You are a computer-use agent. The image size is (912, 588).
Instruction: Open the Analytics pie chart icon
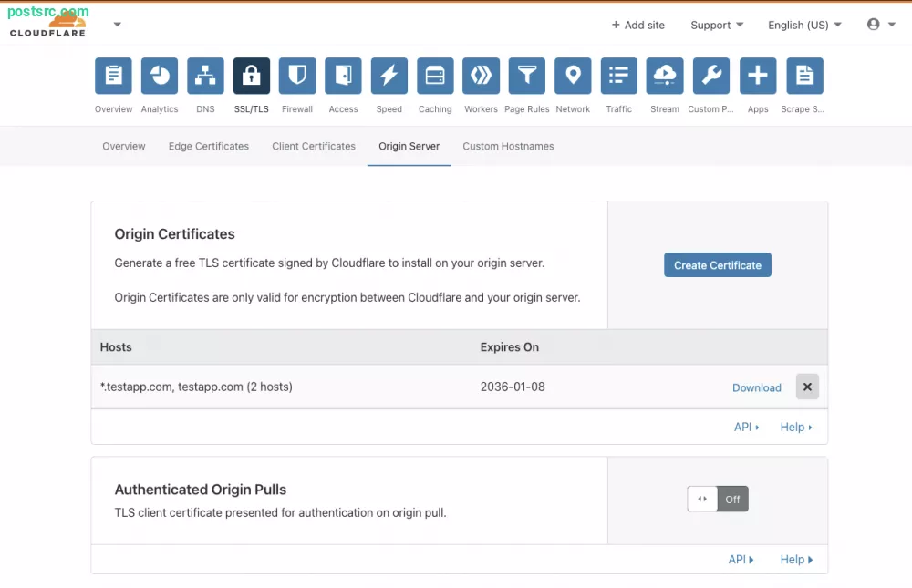coord(160,77)
